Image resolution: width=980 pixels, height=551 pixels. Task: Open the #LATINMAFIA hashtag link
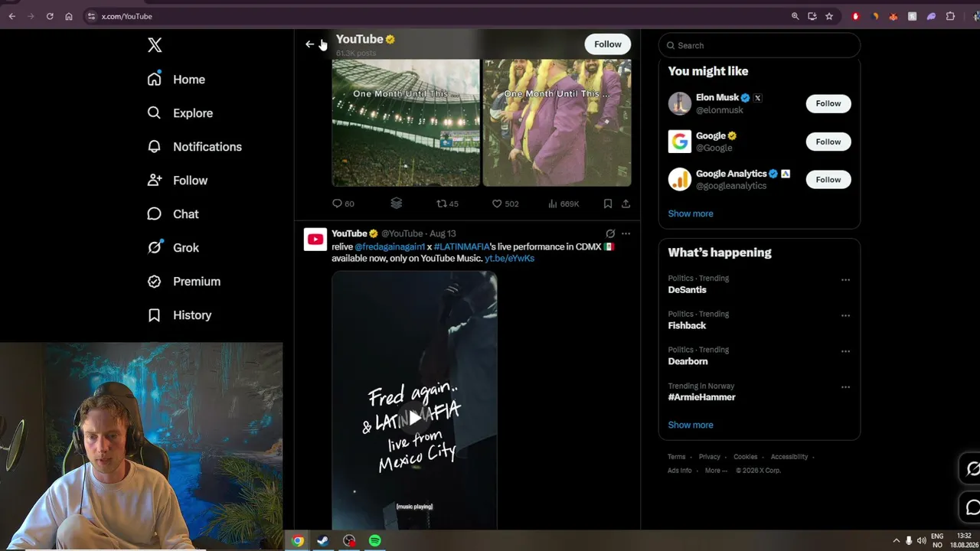coord(462,247)
